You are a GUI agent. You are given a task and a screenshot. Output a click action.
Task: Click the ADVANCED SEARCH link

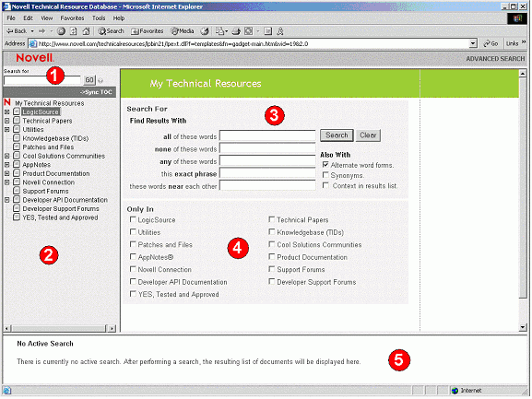click(x=495, y=59)
